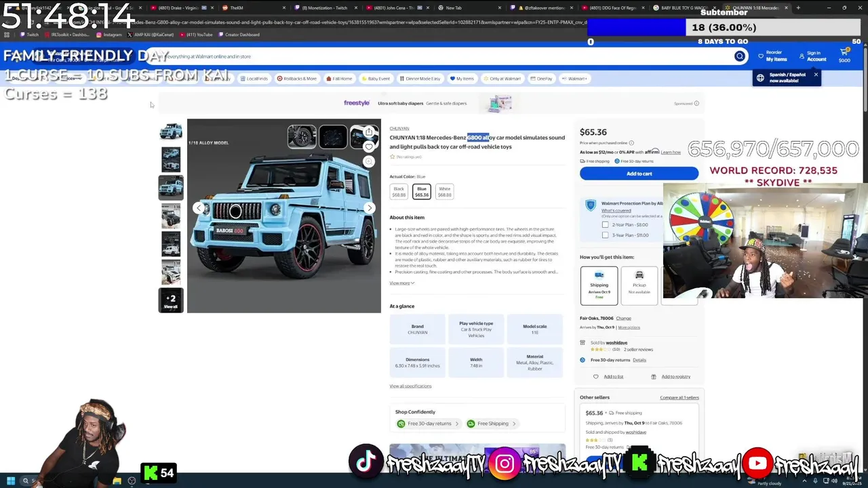Click Add to cart button
The image size is (868, 488).
[x=639, y=174]
